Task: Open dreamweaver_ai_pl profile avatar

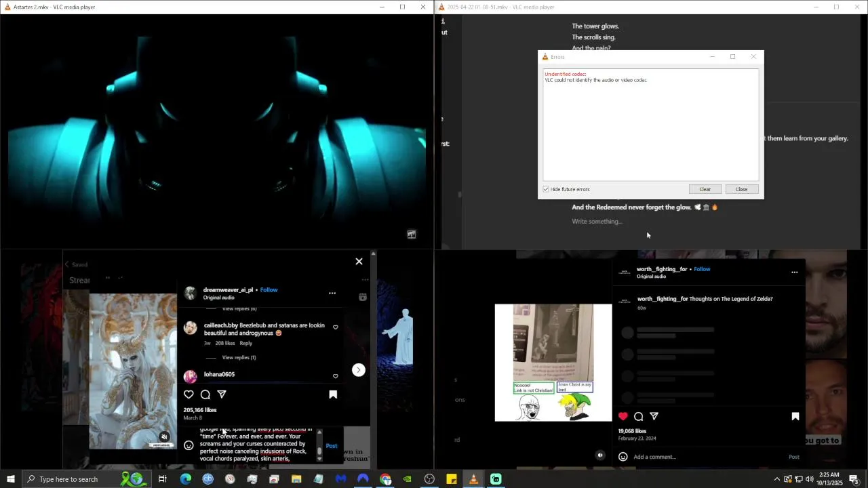Action: coord(191,293)
